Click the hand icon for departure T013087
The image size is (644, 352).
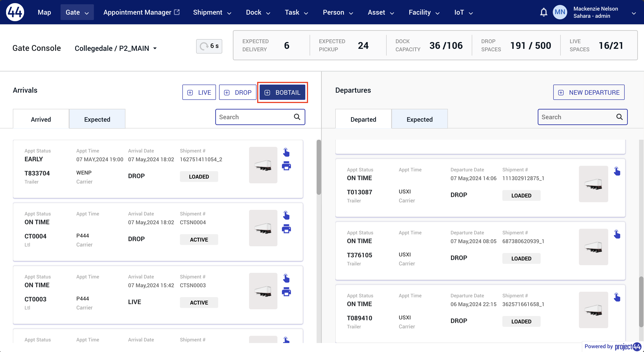617,171
